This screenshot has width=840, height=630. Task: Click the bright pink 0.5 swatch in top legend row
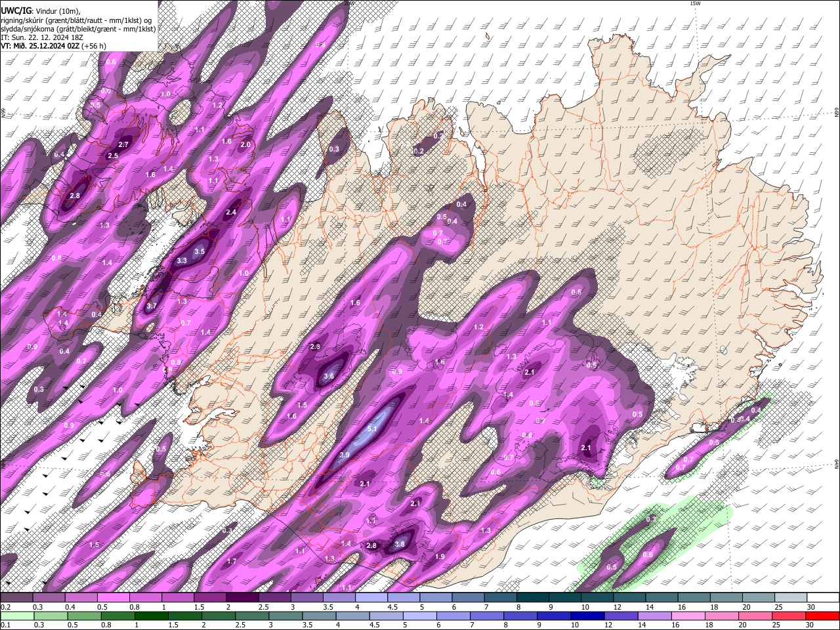(114, 598)
